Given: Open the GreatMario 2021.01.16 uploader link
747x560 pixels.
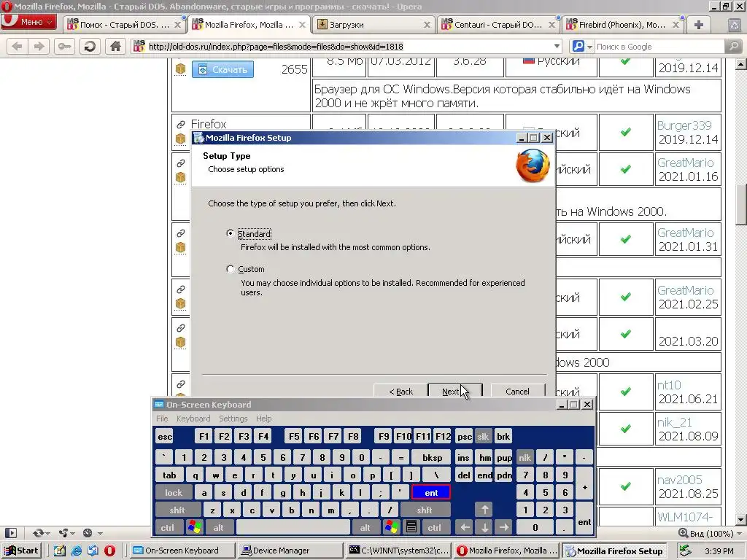Looking at the screenshot, I should click(685, 163).
